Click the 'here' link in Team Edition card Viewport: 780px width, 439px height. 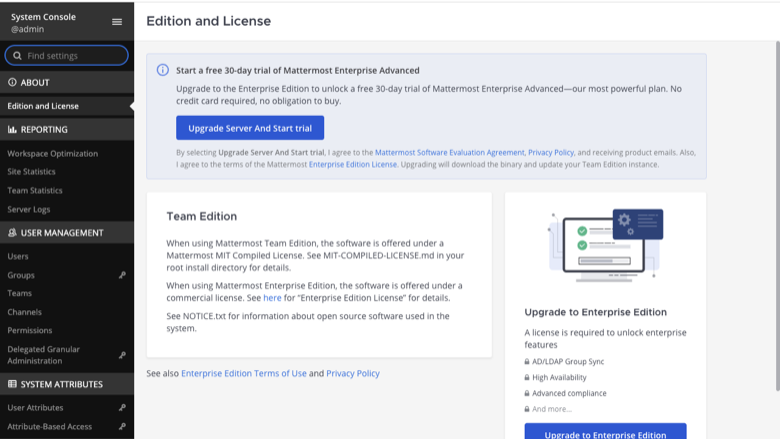click(x=272, y=298)
